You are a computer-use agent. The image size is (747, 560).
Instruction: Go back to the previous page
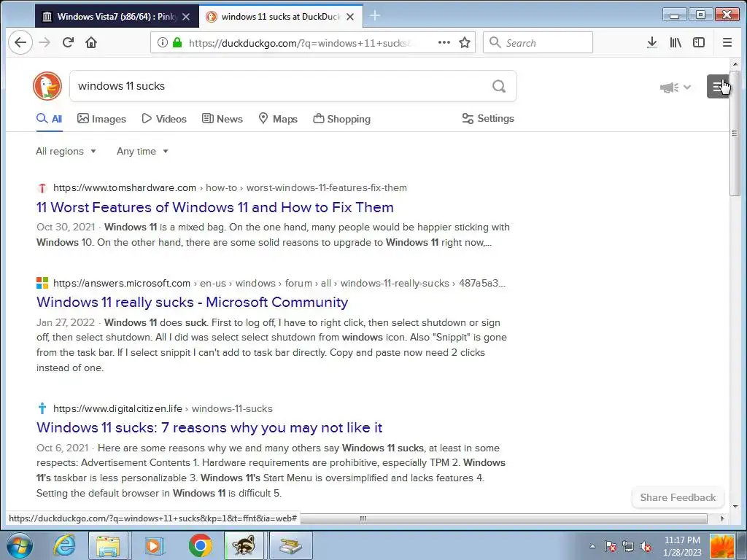pos(20,43)
